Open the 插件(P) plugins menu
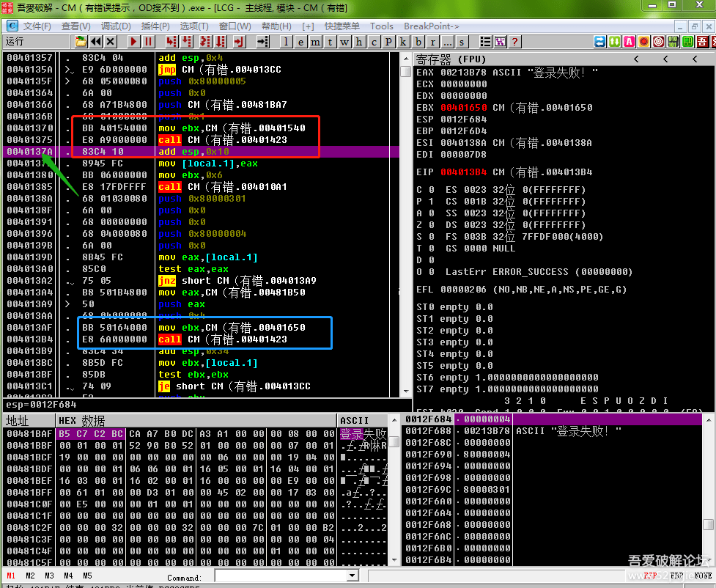This screenshot has height=588, width=716. [x=156, y=26]
